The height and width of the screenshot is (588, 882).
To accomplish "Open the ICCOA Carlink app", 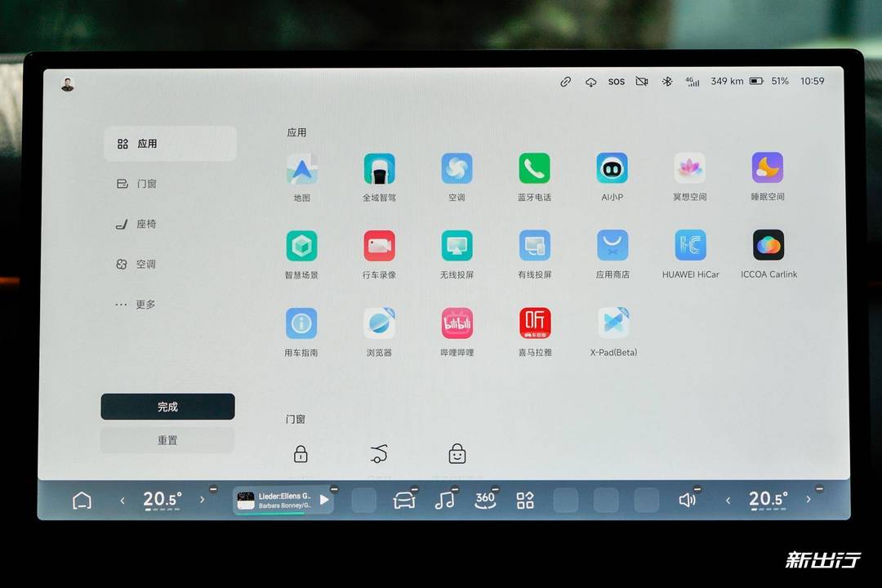I will (768, 245).
